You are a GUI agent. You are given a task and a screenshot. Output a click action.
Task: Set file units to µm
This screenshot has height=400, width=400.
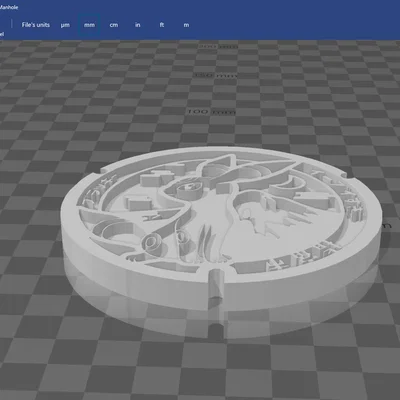tap(65, 25)
